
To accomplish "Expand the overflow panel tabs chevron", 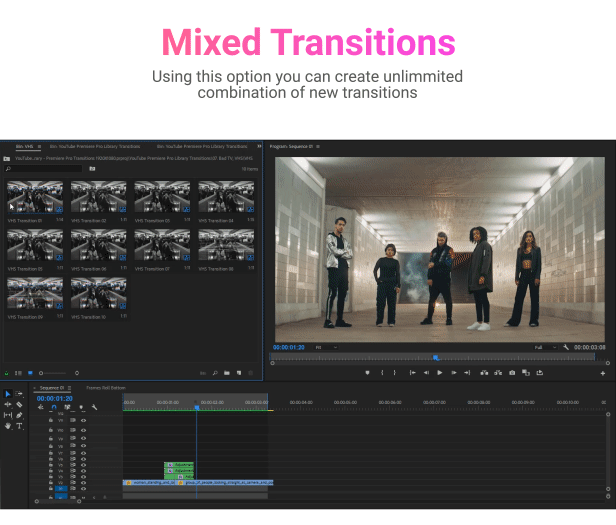I will click(x=257, y=146).
